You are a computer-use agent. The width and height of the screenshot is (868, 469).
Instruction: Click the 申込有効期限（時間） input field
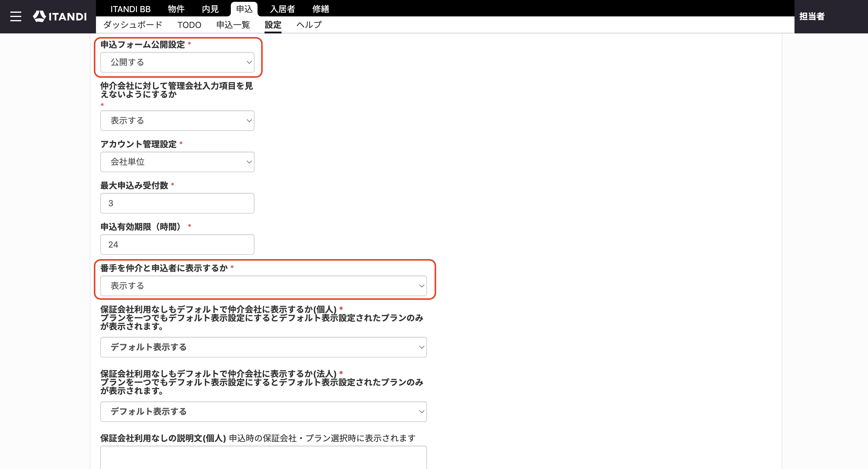177,245
